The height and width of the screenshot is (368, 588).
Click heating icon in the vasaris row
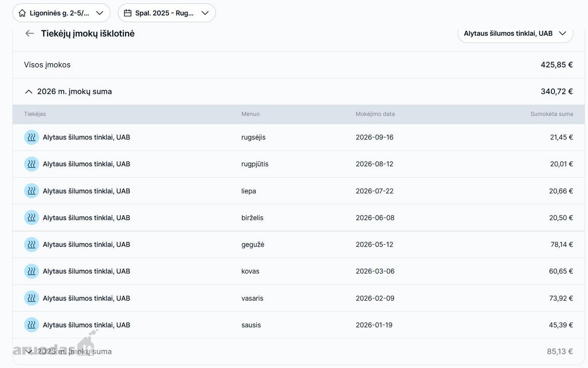31,298
